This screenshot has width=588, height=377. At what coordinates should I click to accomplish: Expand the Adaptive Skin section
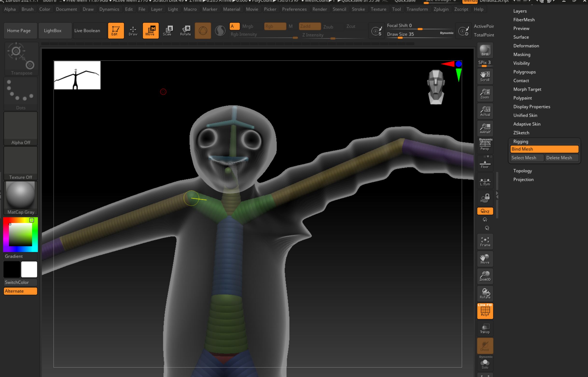[527, 124]
